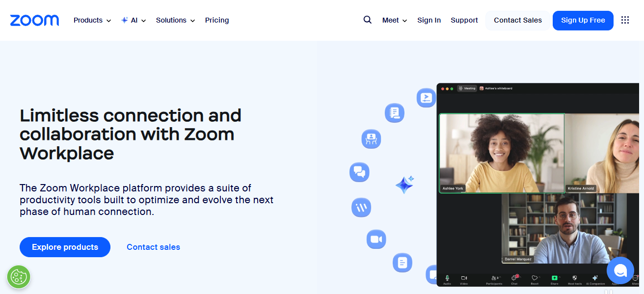Click the Whiteboard squiggle bubble icon

(361, 208)
